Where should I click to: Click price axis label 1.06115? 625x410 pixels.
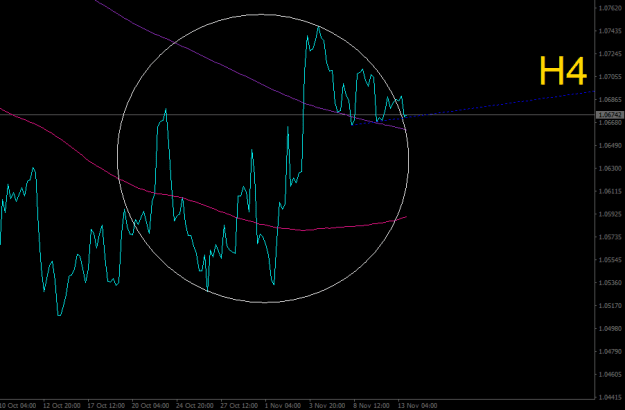coord(611,191)
